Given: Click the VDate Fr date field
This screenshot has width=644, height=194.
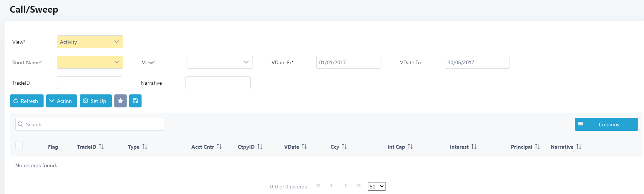Looking at the screenshot, I should coord(348,62).
